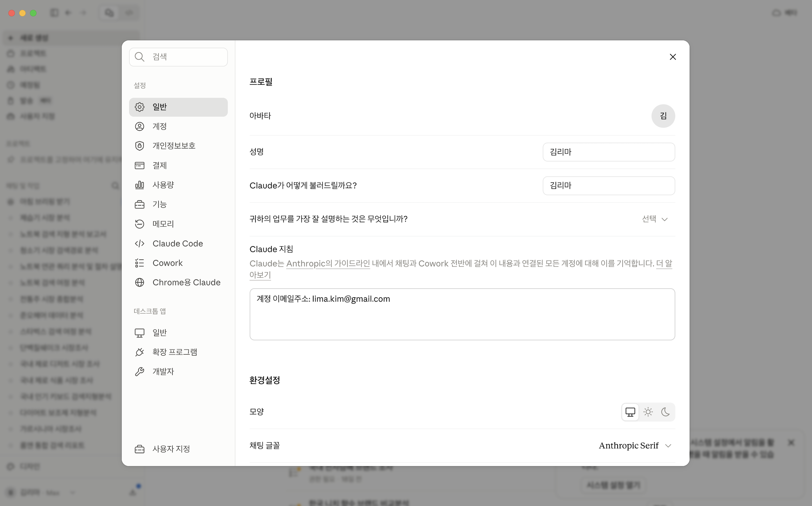812x506 pixels.
Task: Close the settings dialog with the X
Action: (673, 57)
